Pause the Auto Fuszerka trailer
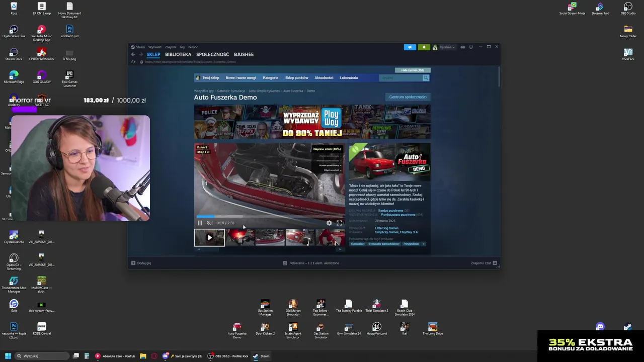This screenshot has width=644, height=362. tap(200, 223)
